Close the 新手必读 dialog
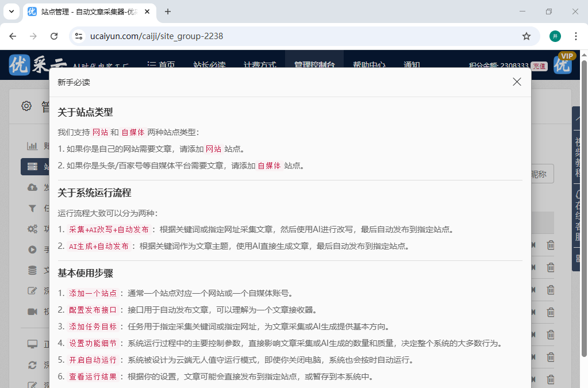The image size is (588, 388). coord(517,82)
